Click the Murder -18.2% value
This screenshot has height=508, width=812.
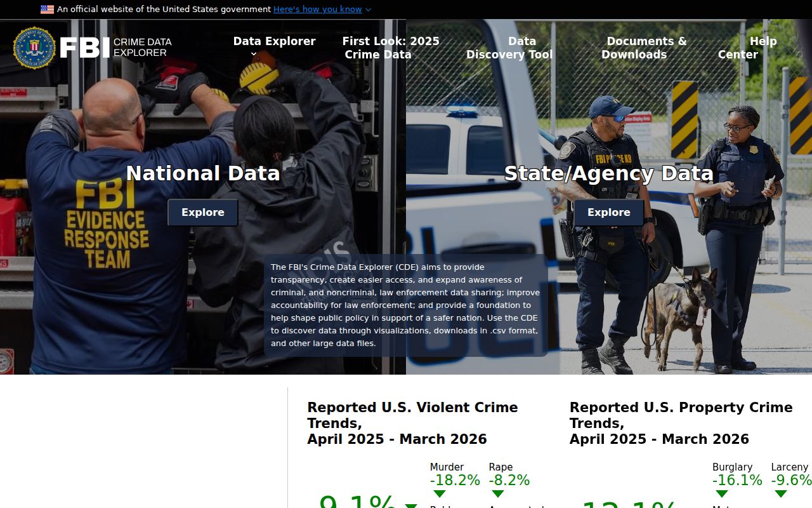point(455,480)
